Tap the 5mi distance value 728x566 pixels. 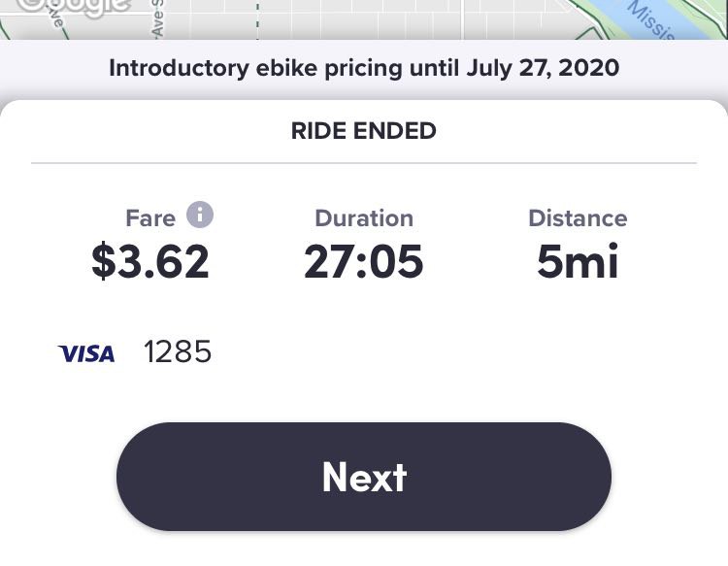578,261
